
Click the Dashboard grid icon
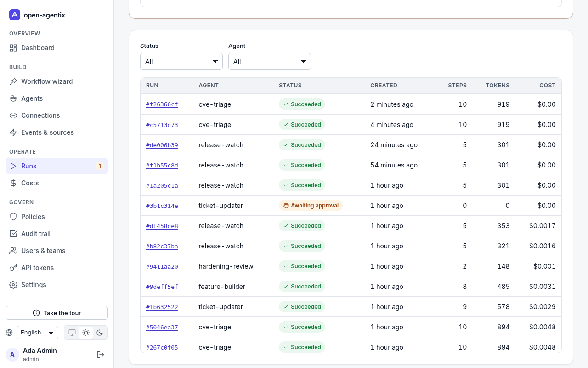(x=13, y=48)
